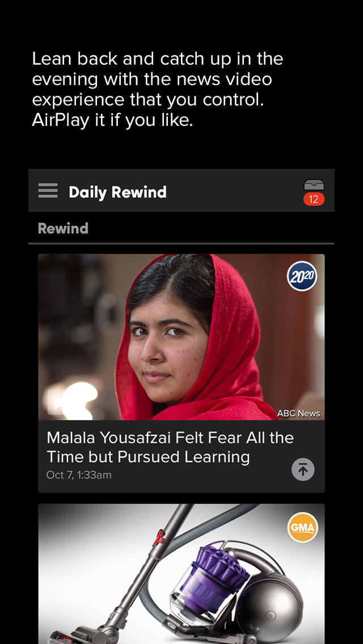The image size is (363, 644).
Task: Click the Daily Rewind title
Action: tap(117, 192)
